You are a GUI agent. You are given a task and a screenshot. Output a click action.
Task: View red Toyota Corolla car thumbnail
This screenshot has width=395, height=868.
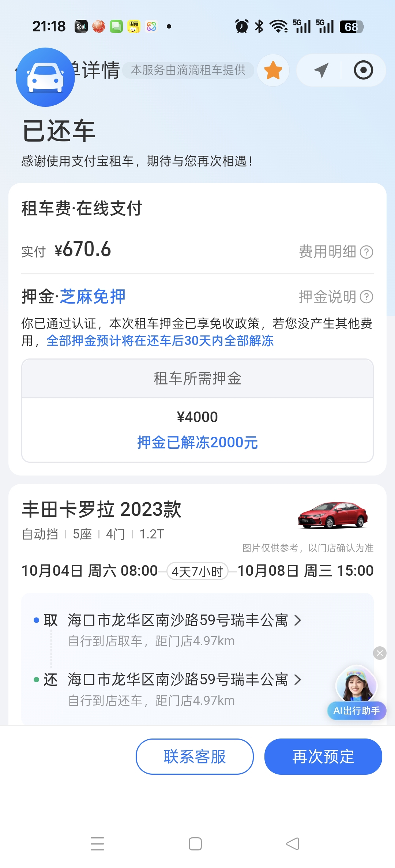click(333, 515)
